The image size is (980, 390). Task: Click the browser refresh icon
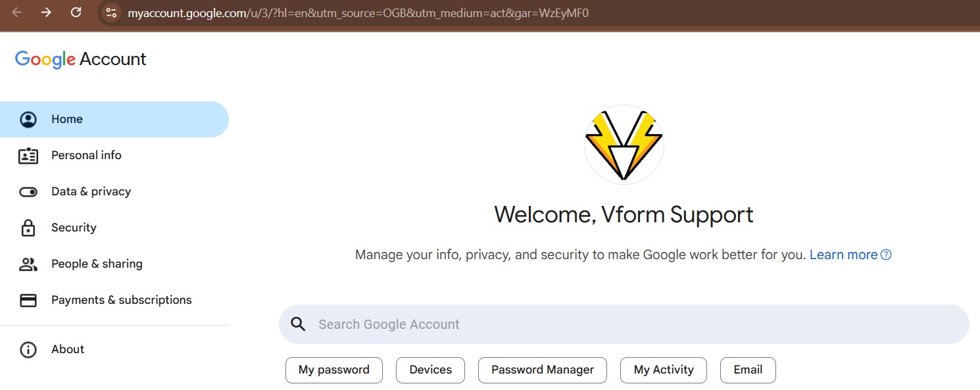click(x=76, y=12)
